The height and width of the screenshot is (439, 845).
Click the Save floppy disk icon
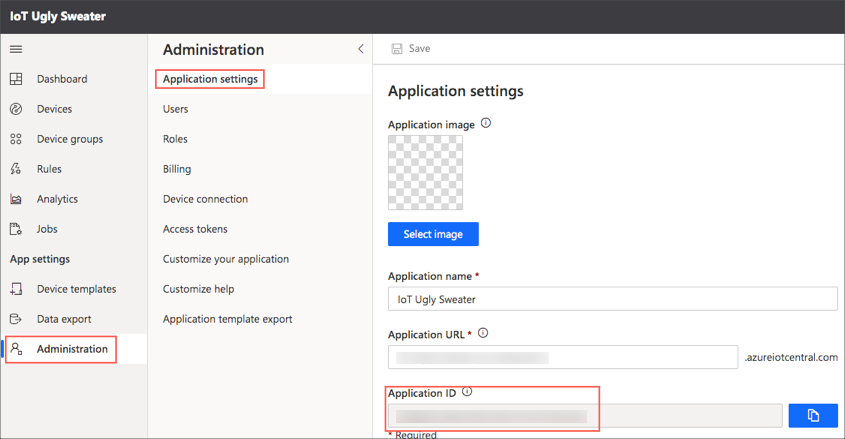click(x=397, y=49)
